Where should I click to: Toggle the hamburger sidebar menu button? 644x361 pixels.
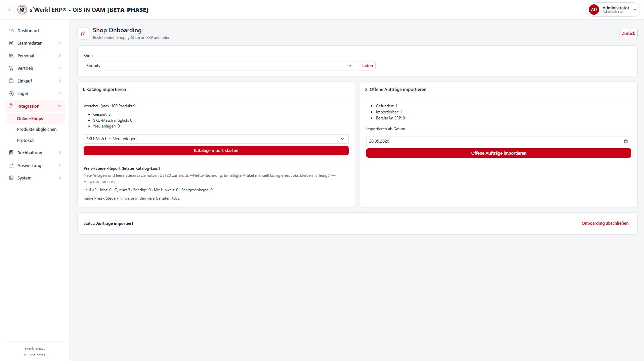coord(10,9)
